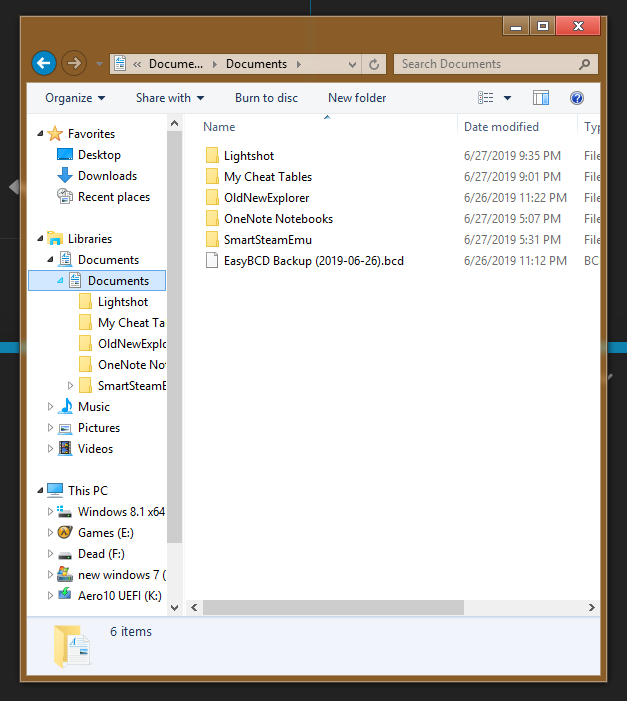Click navigation pane scroll down arrow
Image resolution: width=627 pixels, height=701 pixels.
pyautogui.click(x=174, y=608)
